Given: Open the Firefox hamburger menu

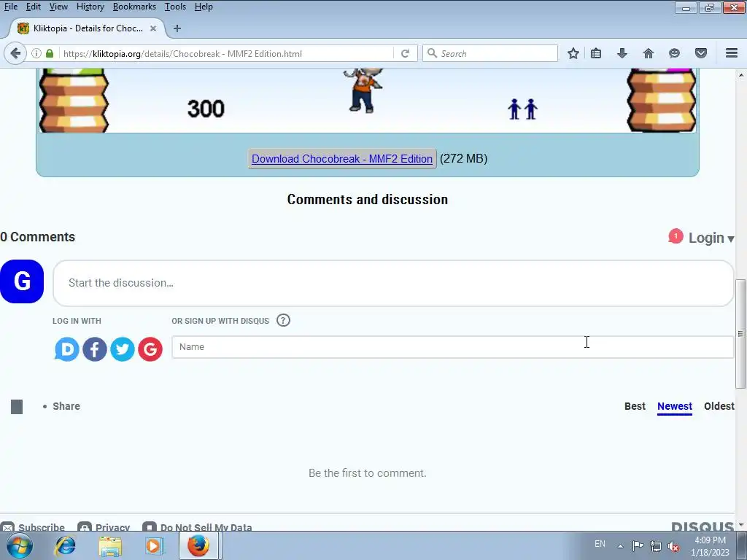Looking at the screenshot, I should pos(732,53).
